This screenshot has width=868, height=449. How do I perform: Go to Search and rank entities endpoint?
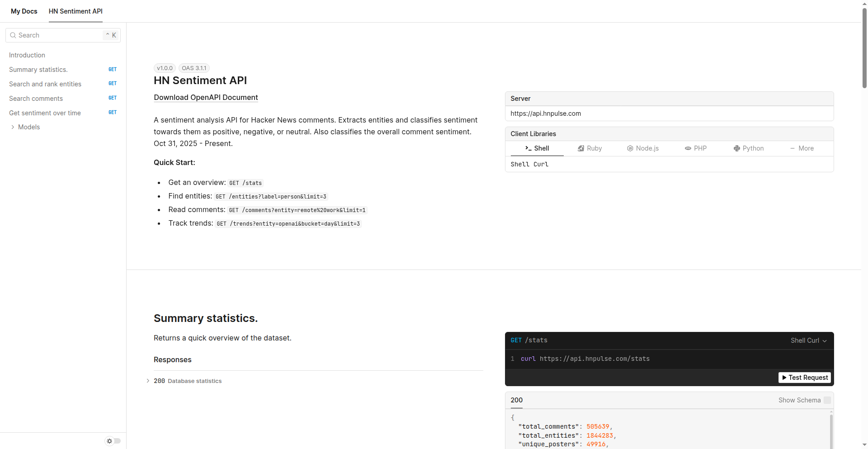coord(45,84)
